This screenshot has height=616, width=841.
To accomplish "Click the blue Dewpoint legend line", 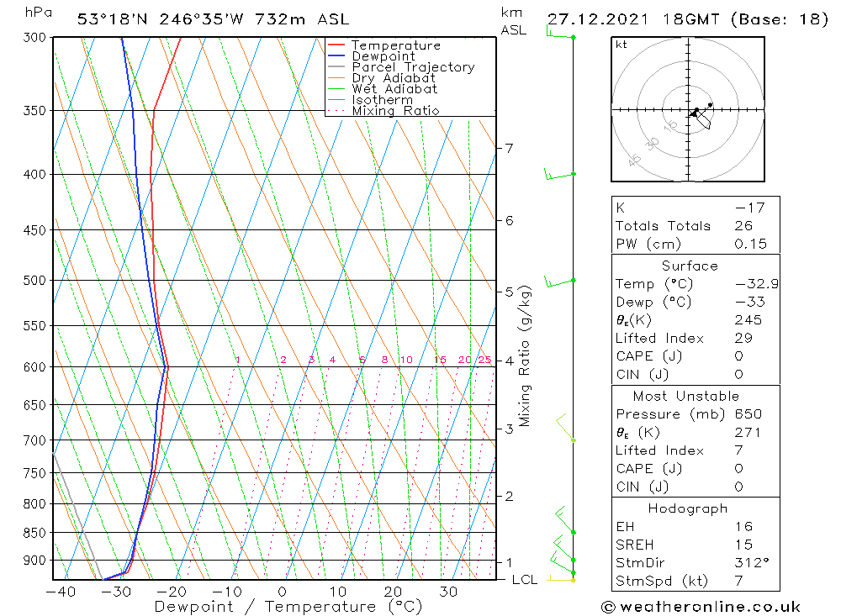I will (336, 55).
